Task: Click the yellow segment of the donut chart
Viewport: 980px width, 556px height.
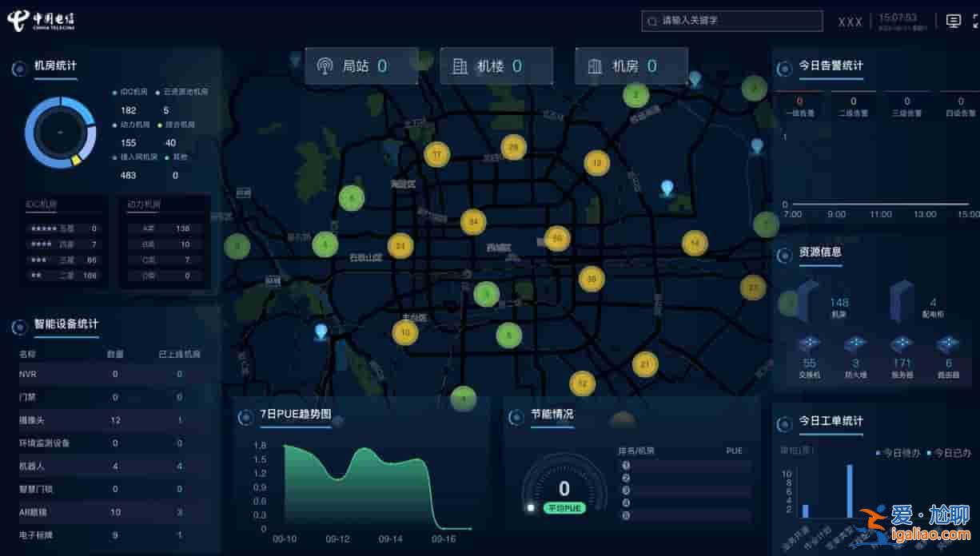Action: click(76, 160)
